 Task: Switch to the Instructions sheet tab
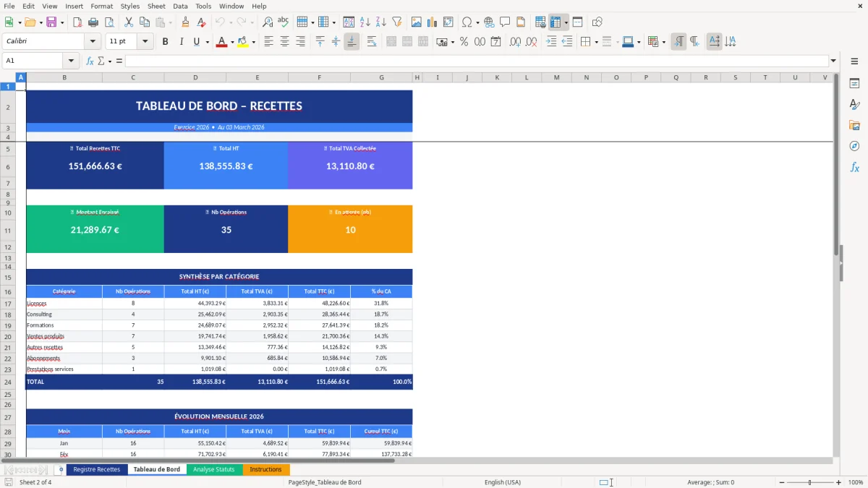point(266,469)
